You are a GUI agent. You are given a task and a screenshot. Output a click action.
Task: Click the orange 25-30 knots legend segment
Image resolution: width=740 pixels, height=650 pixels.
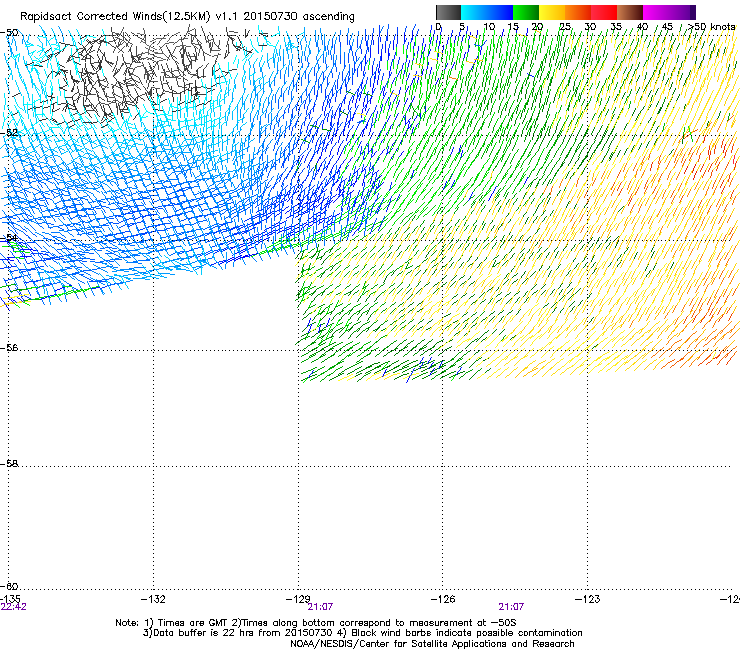tap(578, 12)
